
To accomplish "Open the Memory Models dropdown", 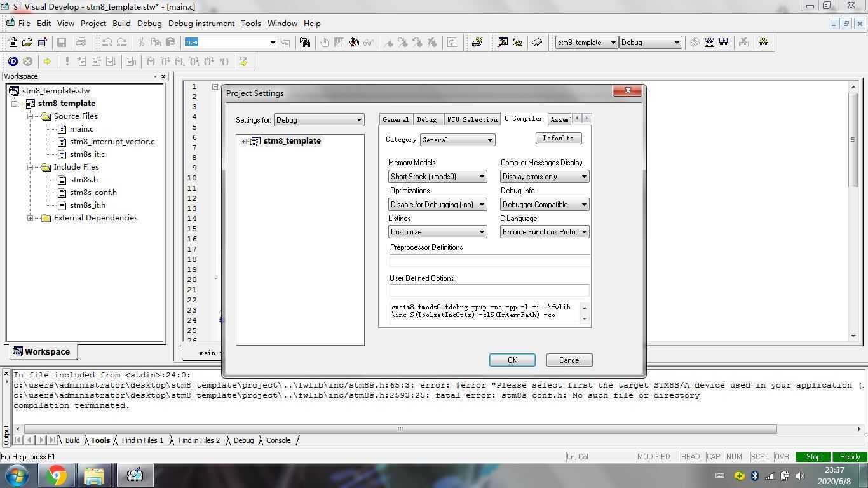I will (437, 177).
